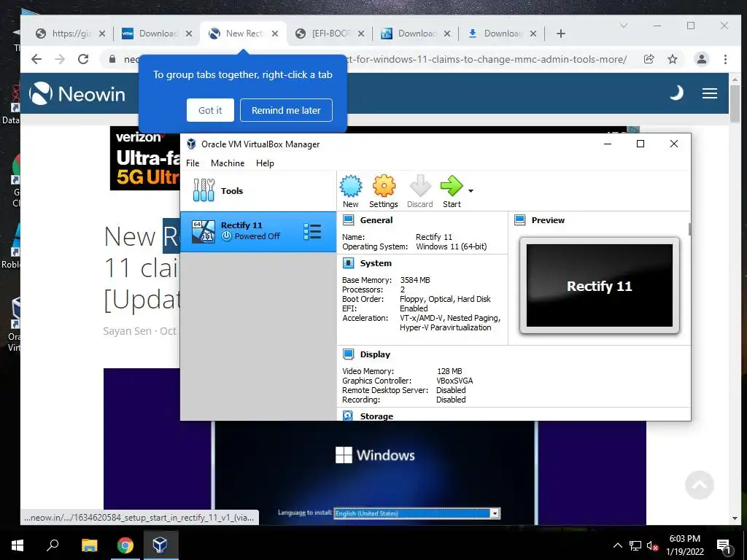Open the Machine menu in VirtualBox
This screenshot has width=747, height=560.
coord(228,163)
